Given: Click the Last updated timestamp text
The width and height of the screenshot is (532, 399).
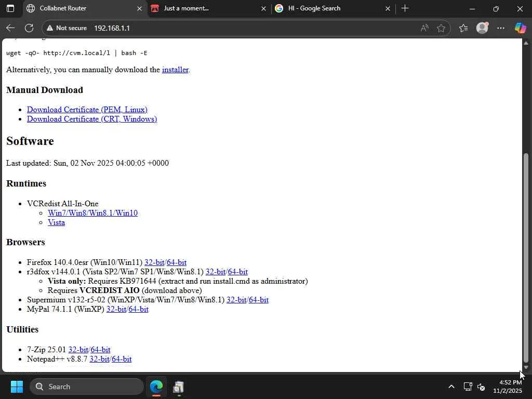Looking at the screenshot, I should (87, 163).
